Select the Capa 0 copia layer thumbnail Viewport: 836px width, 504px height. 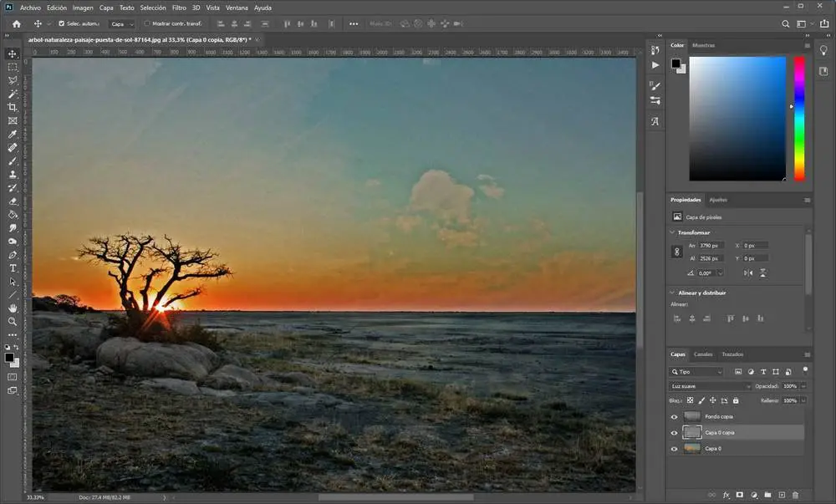(692, 432)
